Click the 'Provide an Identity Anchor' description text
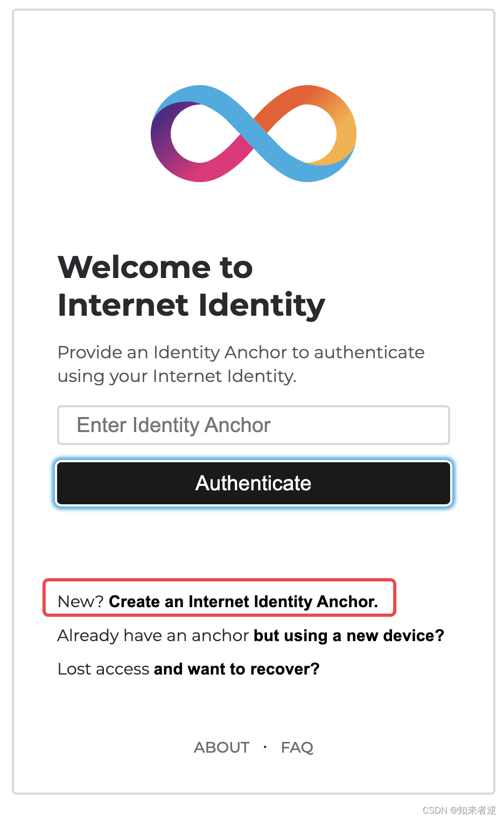Image resolution: width=504 pixels, height=820 pixels. (x=241, y=352)
